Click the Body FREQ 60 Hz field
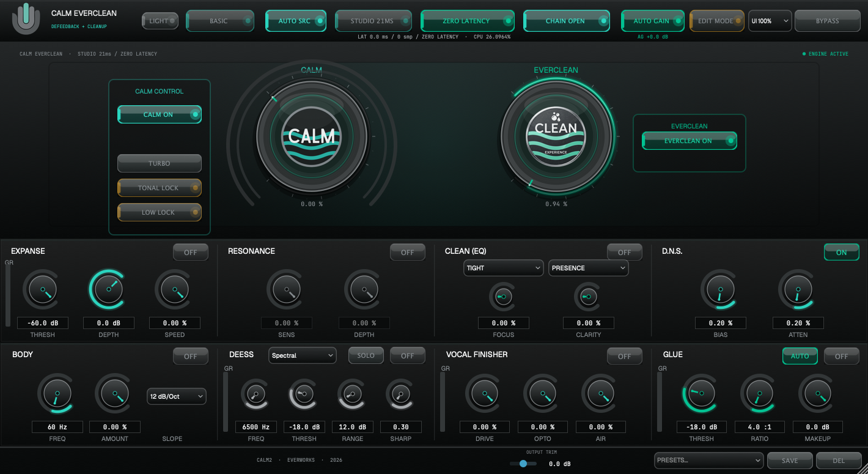This screenshot has width=868, height=474. [x=57, y=427]
